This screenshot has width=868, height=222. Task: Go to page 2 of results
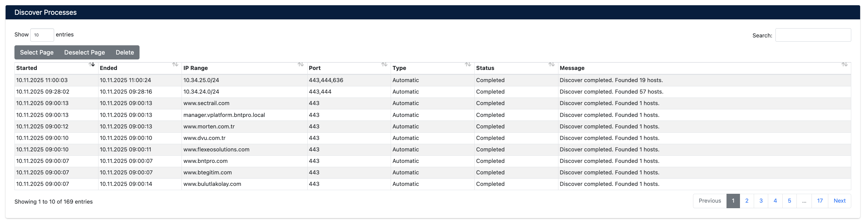(747, 201)
